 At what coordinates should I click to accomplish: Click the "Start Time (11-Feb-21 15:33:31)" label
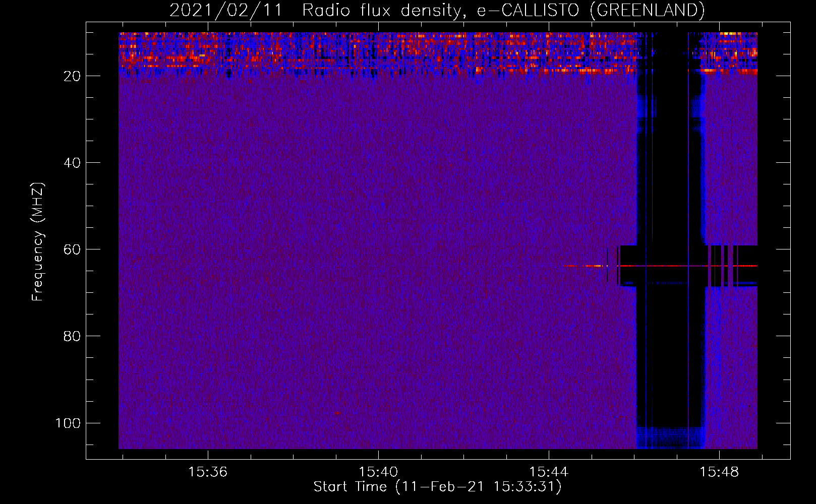click(x=437, y=487)
